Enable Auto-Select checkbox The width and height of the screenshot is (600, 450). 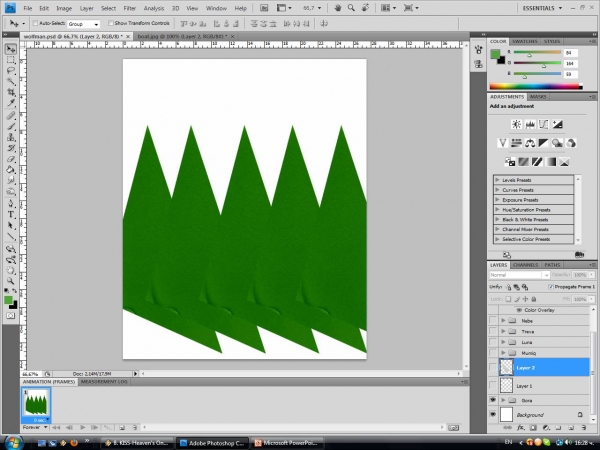[x=35, y=23]
